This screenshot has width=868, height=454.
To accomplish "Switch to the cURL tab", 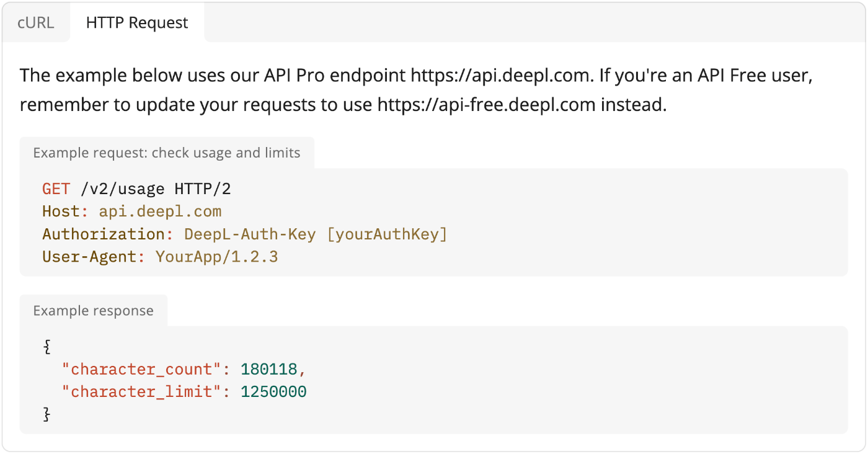I will tap(36, 23).
